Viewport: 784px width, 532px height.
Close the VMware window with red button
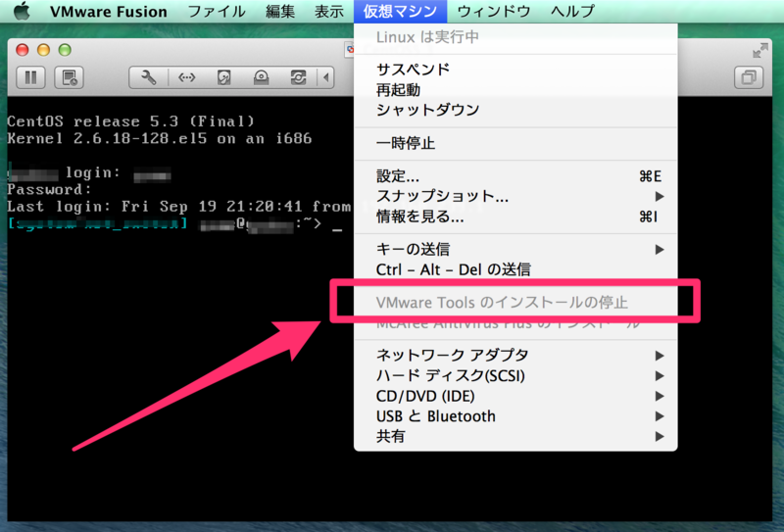coord(23,50)
